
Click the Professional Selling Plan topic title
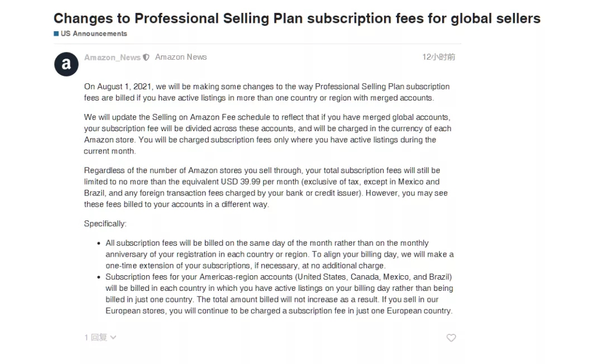297,18
